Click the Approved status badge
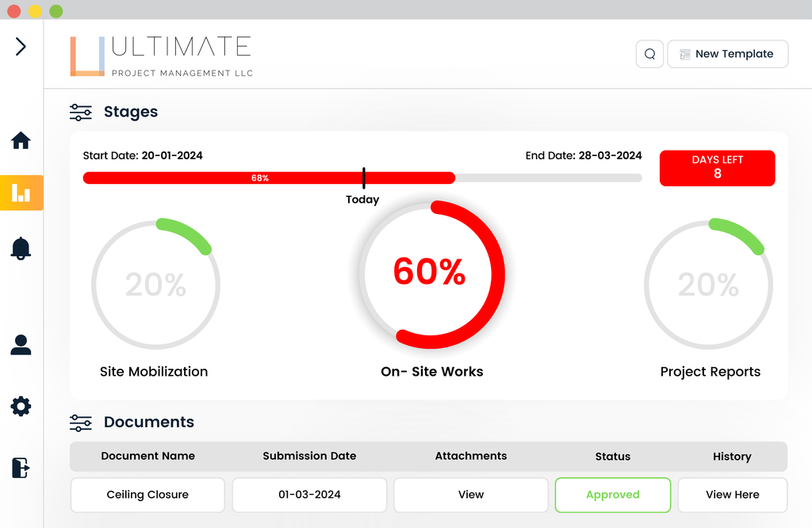This screenshot has height=528, width=812. pos(612,495)
